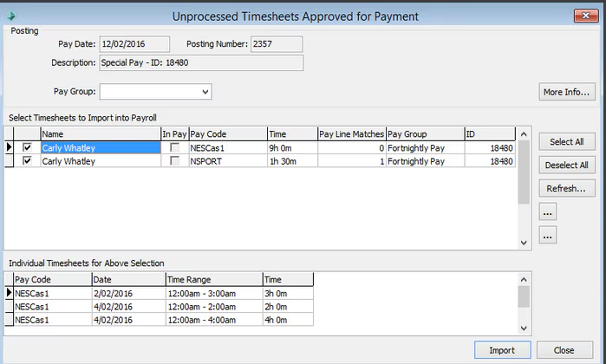The height and width of the screenshot is (364, 606).
Task: Select row marker of 12:00am - 4:00am entry
Action: (9, 320)
